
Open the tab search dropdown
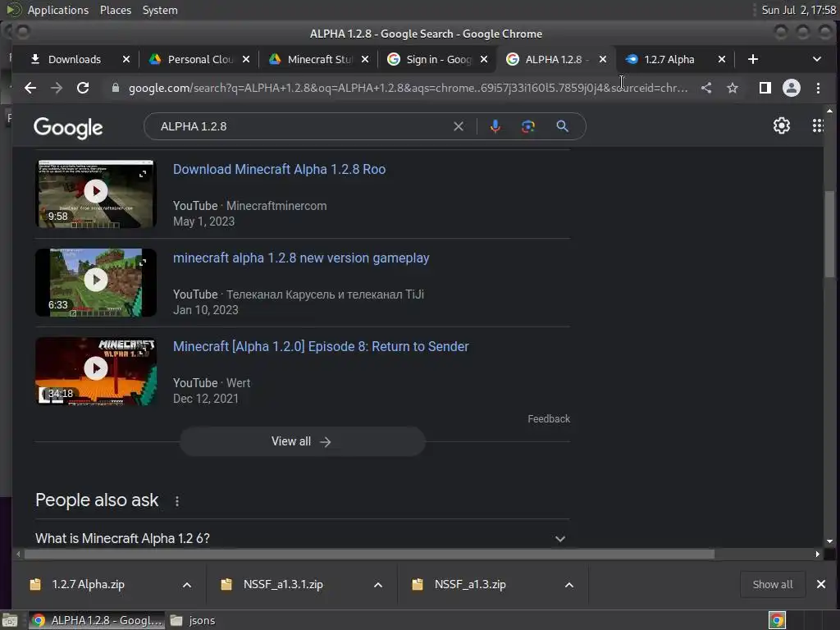click(817, 59)
